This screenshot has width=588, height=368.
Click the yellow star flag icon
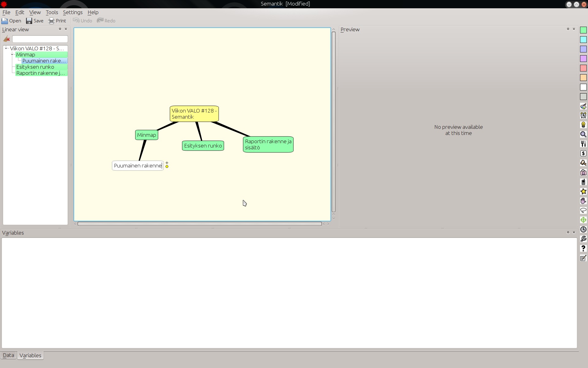point(583,191)
